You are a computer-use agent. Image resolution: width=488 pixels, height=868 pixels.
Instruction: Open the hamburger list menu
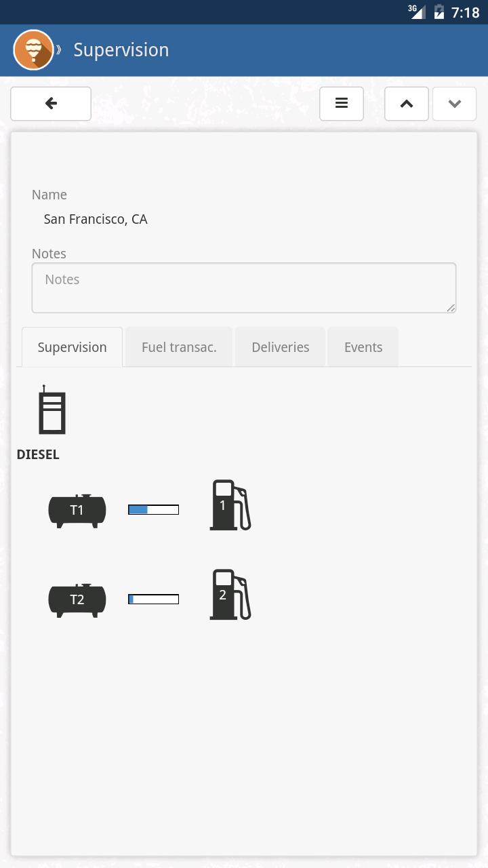coord(342,104)
